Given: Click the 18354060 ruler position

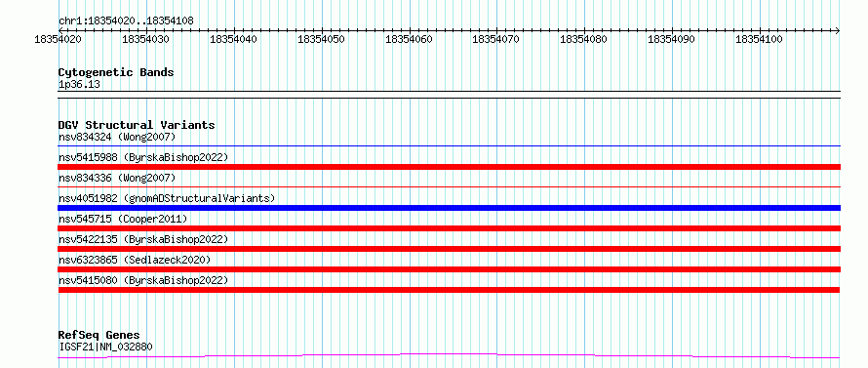Looking at the screenshot, I should (409, 40).
